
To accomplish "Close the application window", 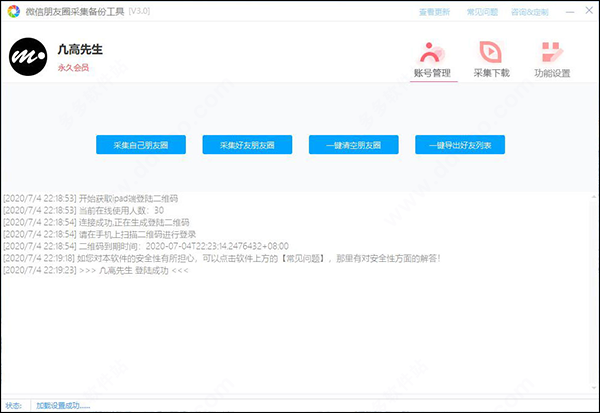I will [x=589, y=10].
